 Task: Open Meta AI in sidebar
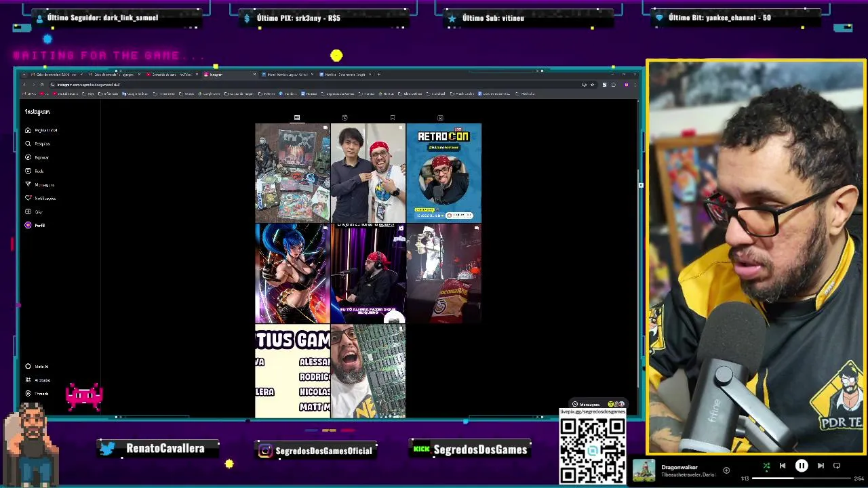click(37, 366)
